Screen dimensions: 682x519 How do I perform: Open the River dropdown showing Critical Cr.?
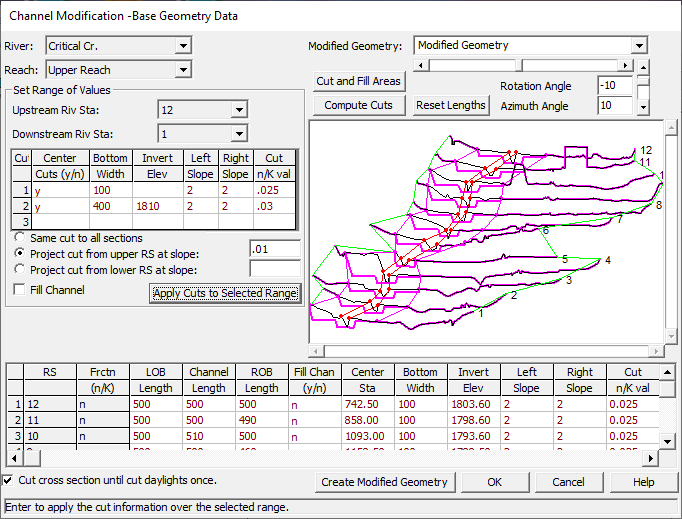click(x=182, y=46)
